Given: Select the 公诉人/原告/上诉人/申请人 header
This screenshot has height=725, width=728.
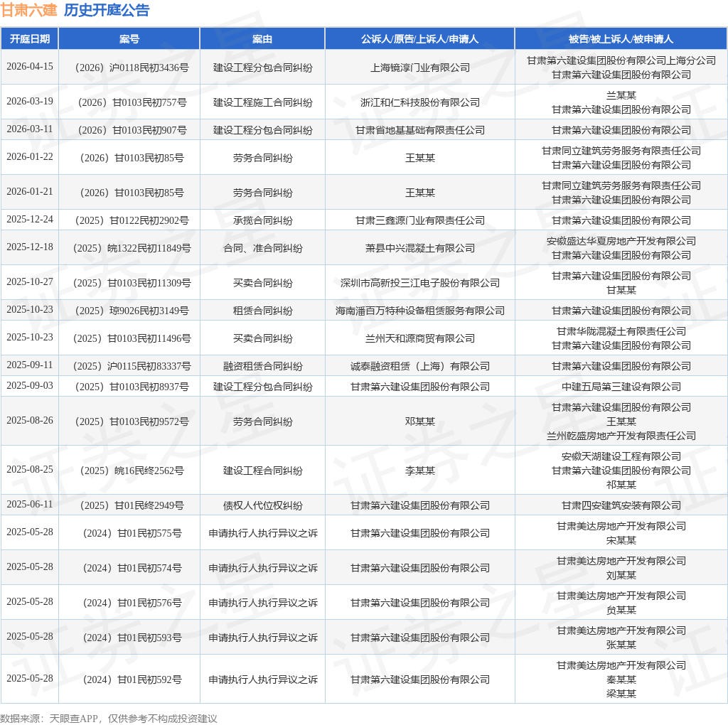Looking at the screenshot, I should coord(419,39).
